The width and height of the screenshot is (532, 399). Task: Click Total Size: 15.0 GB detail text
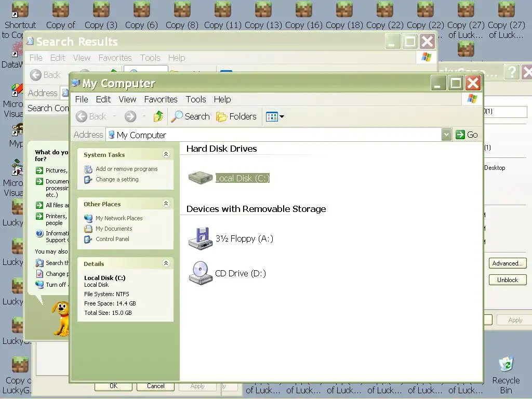coord(108,313)
